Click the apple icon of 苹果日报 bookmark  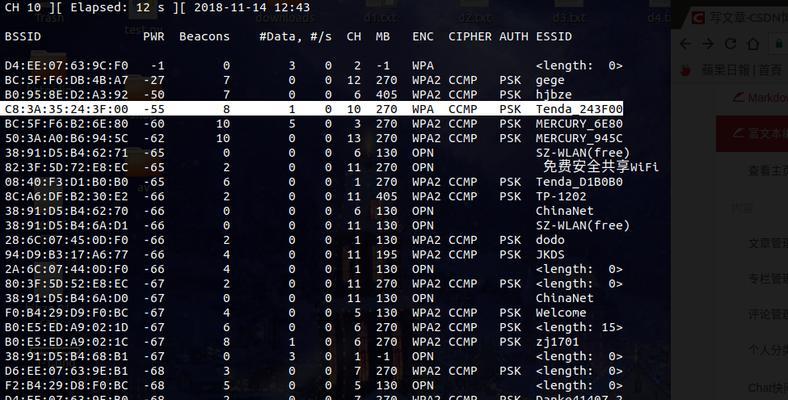[x=685, y=70]
